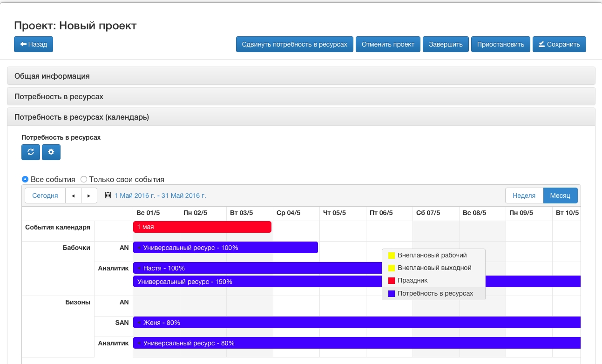Click the Back button with arrow
Image resolution: width=602 pixels, height=364 pixels.
click(34, 44)
